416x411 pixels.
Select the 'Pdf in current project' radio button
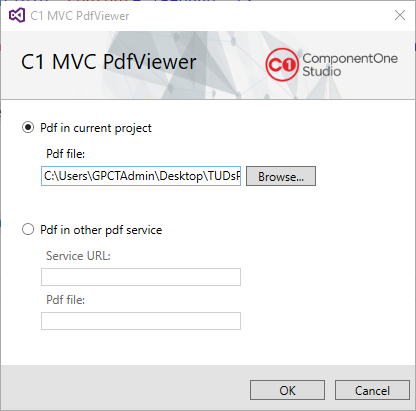click(28, 127)
